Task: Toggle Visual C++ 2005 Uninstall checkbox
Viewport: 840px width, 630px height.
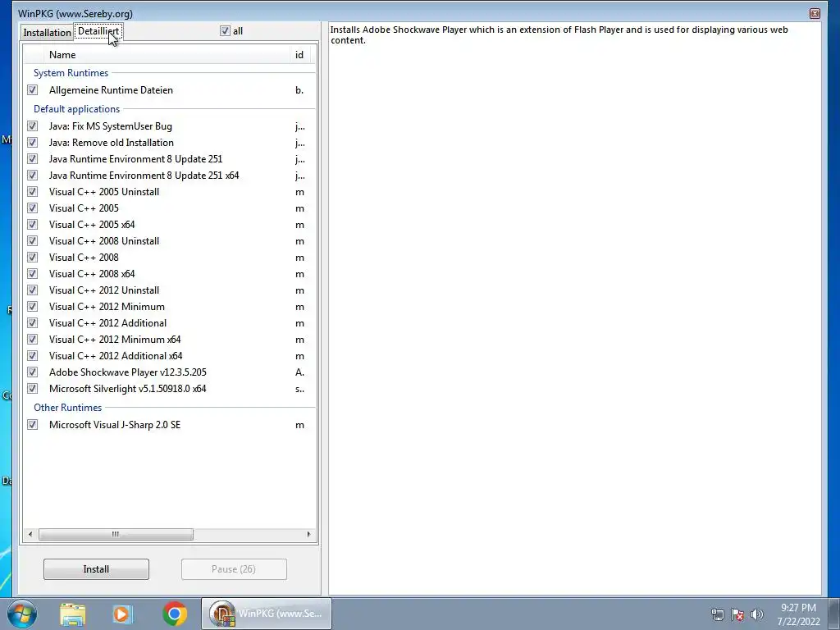Action: (x=33, y=192)
